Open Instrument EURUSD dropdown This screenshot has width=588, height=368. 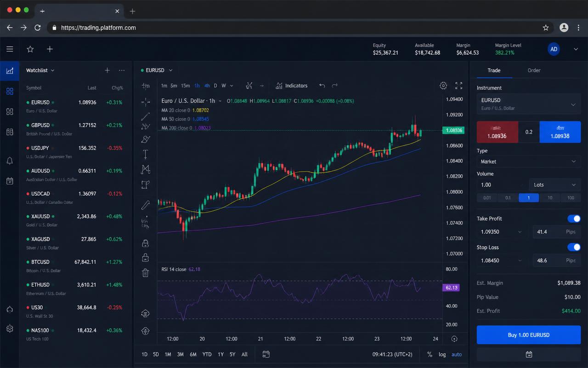[529, 104]
